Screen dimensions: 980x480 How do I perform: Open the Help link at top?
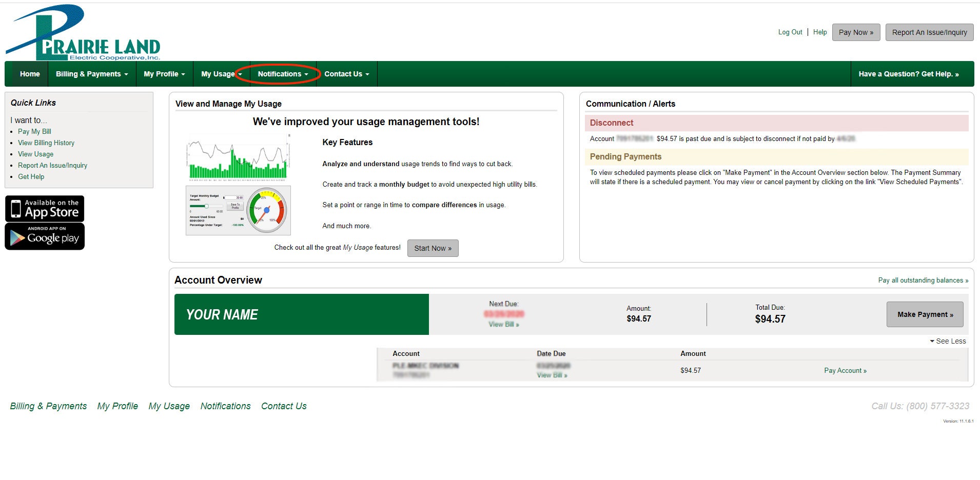tap(820, 32)
